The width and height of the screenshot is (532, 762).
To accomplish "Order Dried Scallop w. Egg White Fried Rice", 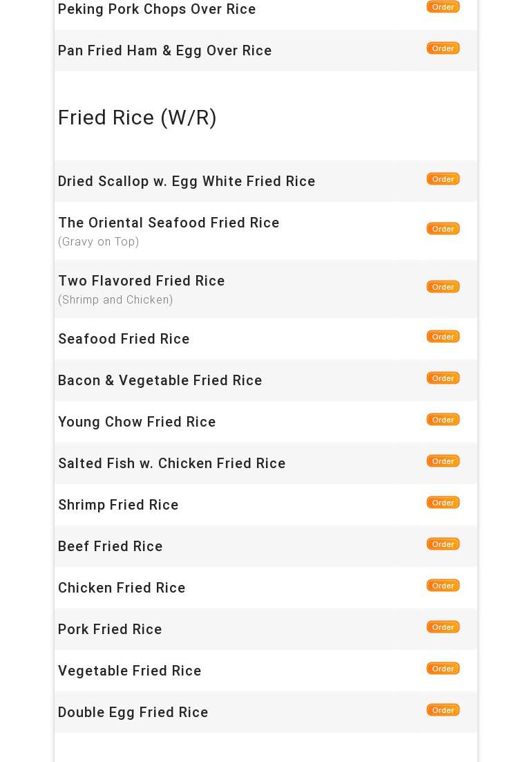I will (443, 179).
